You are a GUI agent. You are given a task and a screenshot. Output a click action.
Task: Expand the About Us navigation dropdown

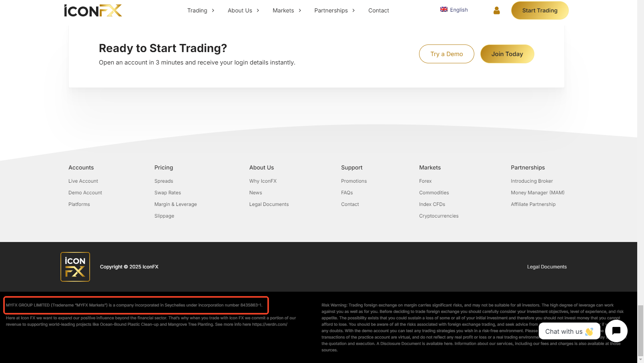pos(243,10)
